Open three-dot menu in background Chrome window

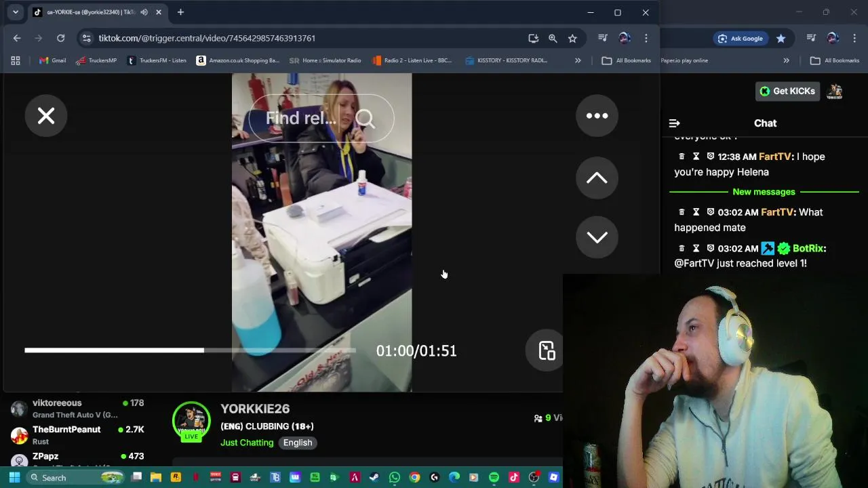pyautogui.click(x=854, y=39)
